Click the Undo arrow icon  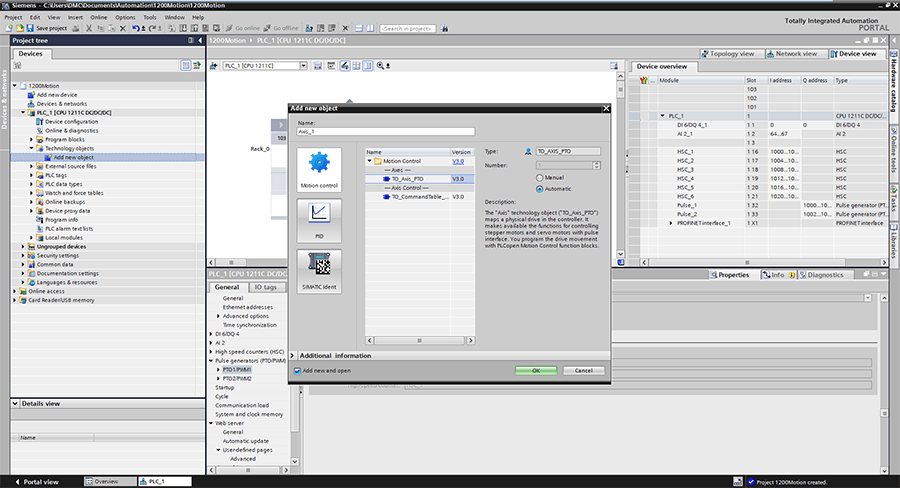click(135, 28)
